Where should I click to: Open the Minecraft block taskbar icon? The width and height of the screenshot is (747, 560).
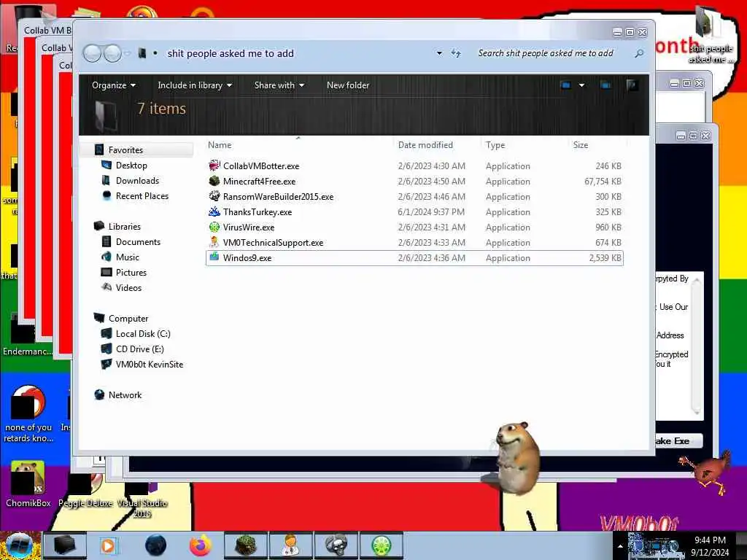point(246,545)
